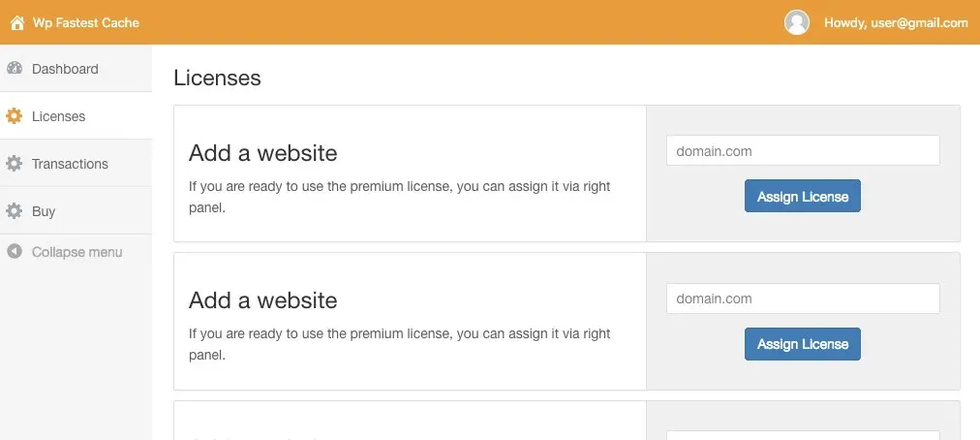The image size is (980, 440).
Task: Click the Buy gear icon
Action: click(14, 211)
